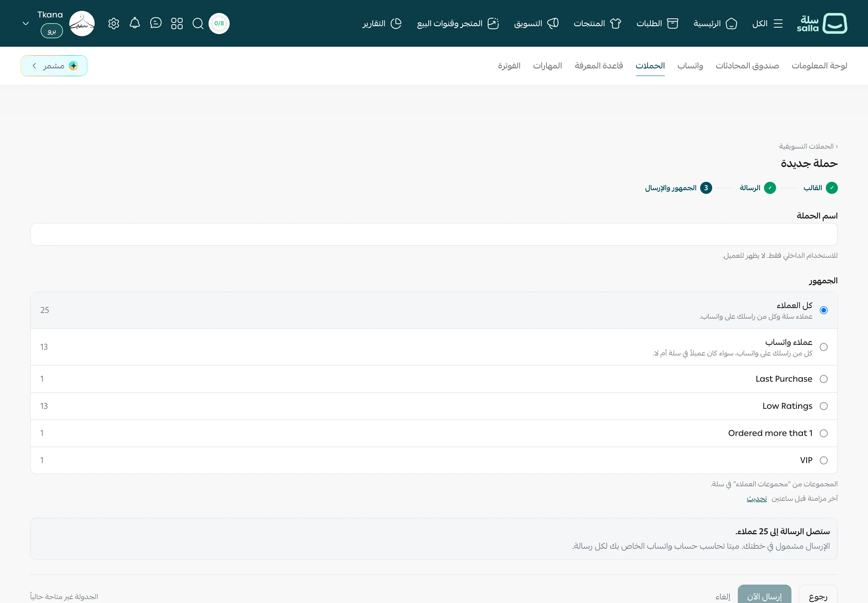This screenshot has height=603, width=868.
Task: Click the الحملات التسويقية breadcrumb link
Action: tap(806, 147)
